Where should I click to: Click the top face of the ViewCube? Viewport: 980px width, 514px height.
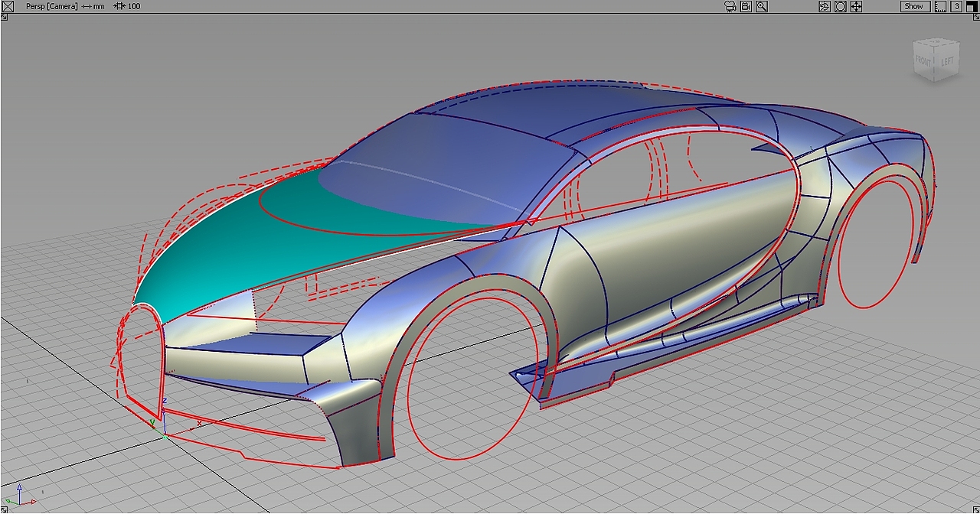[x=937, y=42]
